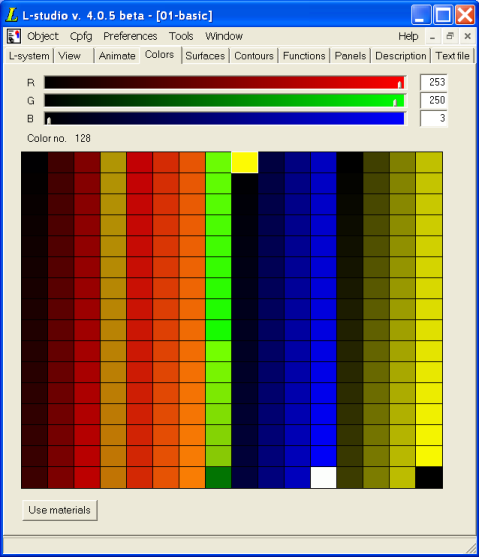Click on the green G slider bar
Screen dimensions: 479x557
point(225,101)
